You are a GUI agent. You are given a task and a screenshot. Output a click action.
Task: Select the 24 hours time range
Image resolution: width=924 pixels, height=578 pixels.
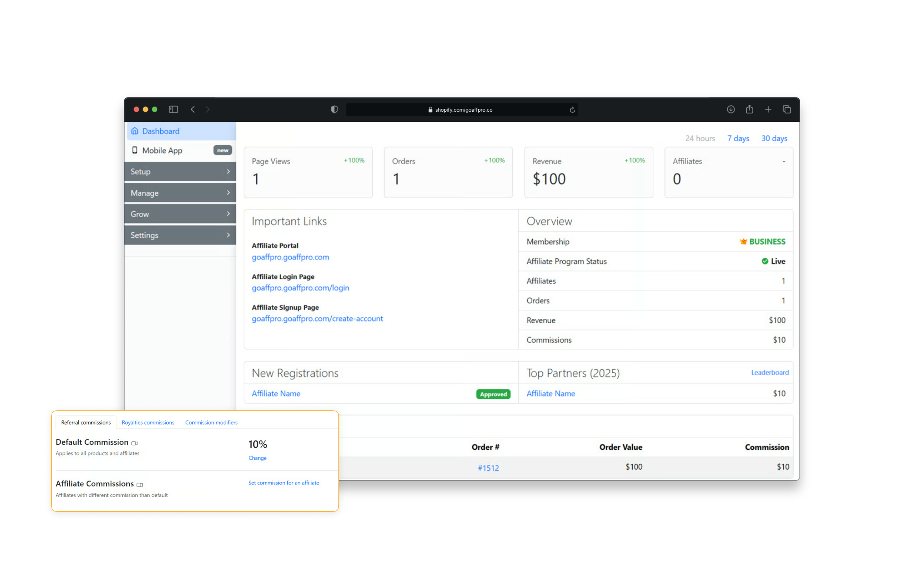click(x=700, y=138)
